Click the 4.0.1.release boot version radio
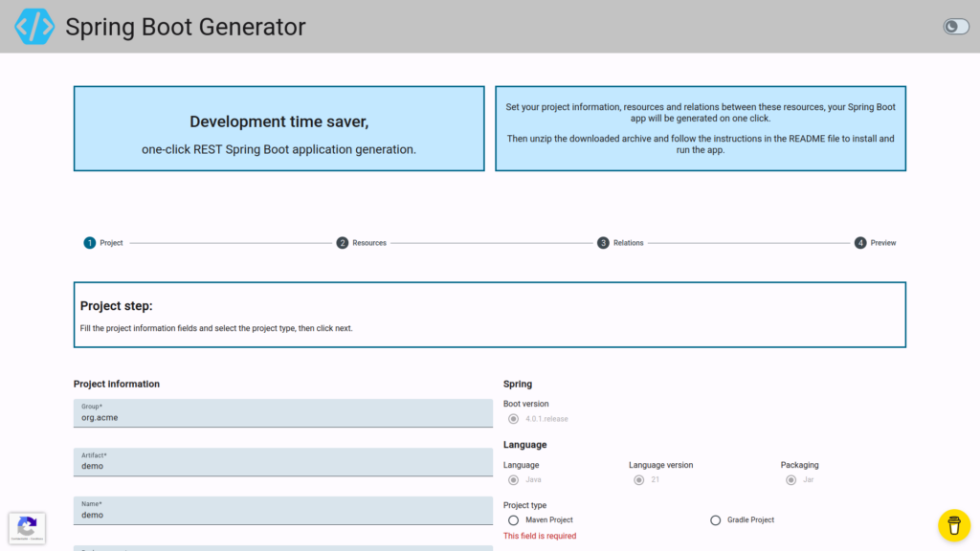Viewport: 980px width, 551px height. point(512,419)
